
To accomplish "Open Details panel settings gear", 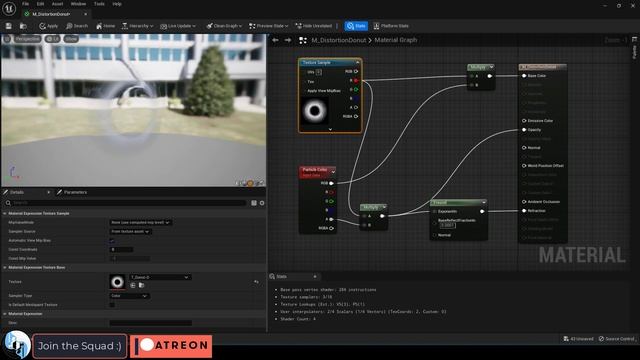I will pyautogui.click(x=262, y=203).
